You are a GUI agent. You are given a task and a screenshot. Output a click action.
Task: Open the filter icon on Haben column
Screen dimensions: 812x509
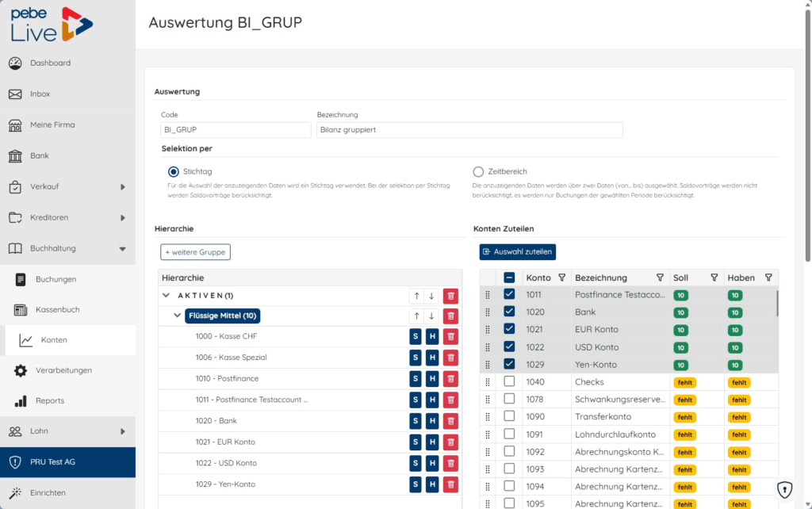click(x=768, y=277)
